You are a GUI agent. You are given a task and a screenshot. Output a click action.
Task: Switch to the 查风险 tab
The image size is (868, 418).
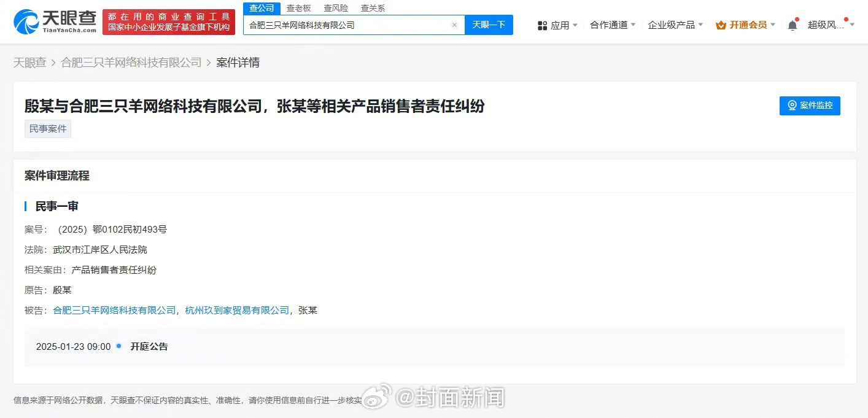[336, 8]
